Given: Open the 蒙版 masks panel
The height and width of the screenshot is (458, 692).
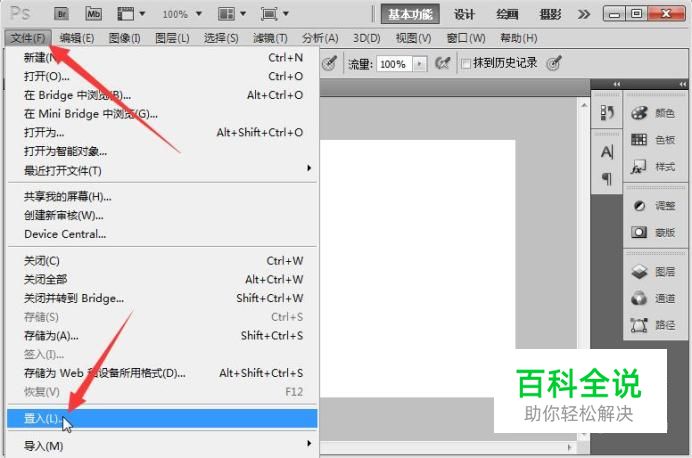Looking at the screenshot, I should pyautogui.click(x=654, y=232).
